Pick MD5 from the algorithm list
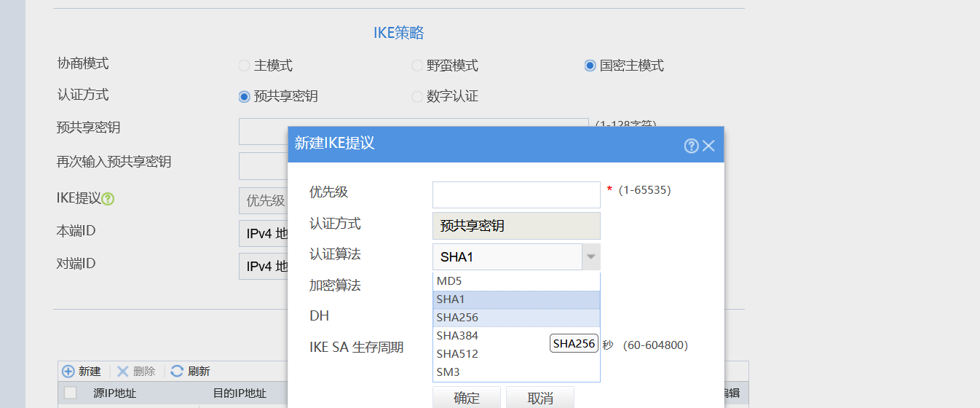This screenshot has height=408, width=980. (x=449, y=281)
